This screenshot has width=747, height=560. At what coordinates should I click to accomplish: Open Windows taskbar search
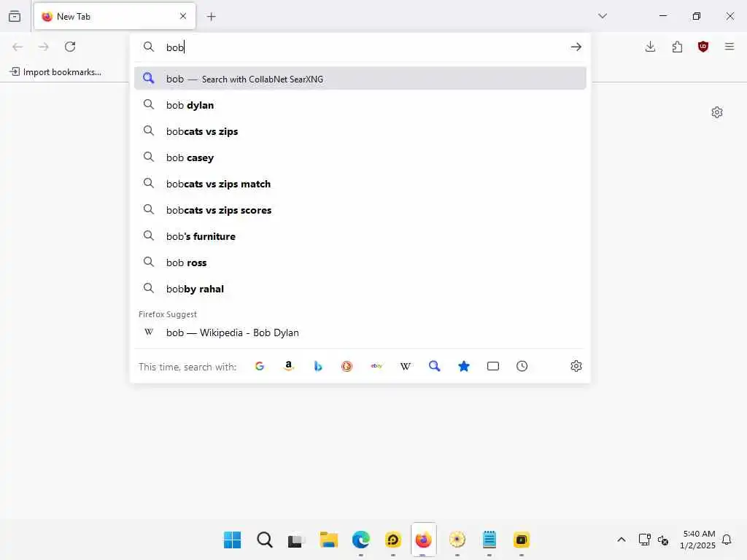tap(264, 540)
